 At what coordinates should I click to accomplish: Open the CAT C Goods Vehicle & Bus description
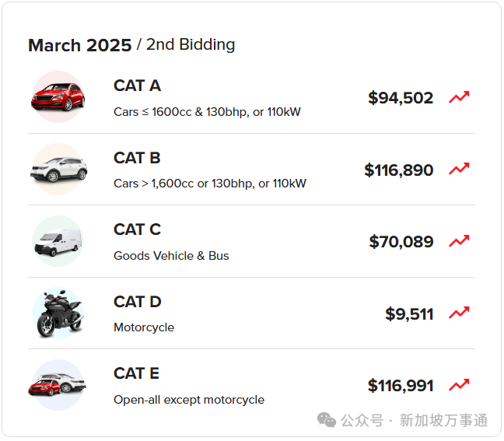[x=171, y=256]
